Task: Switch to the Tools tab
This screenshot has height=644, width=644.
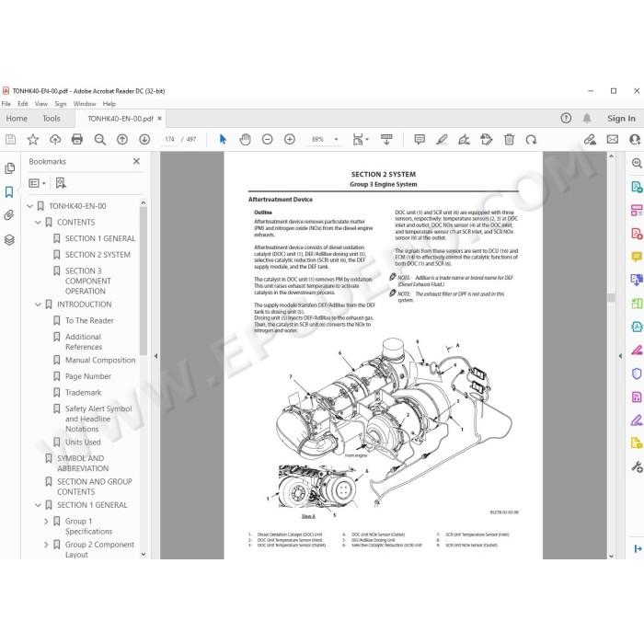Action: 52,119
